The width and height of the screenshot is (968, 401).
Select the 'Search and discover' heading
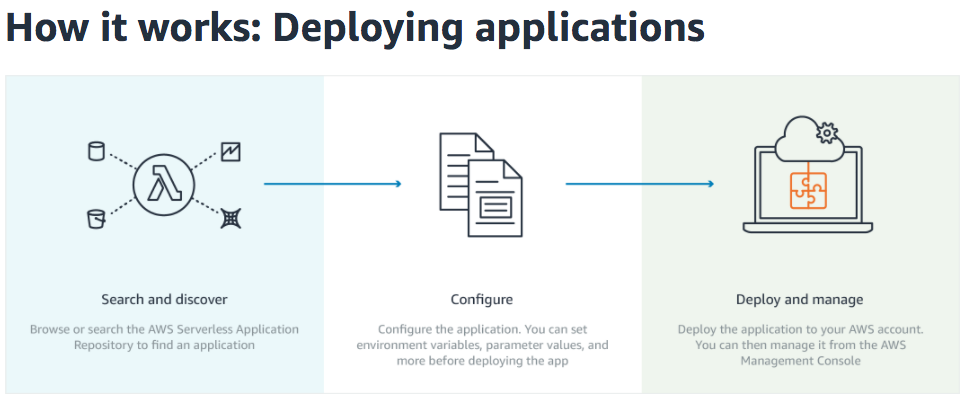[x=164, y=300]
